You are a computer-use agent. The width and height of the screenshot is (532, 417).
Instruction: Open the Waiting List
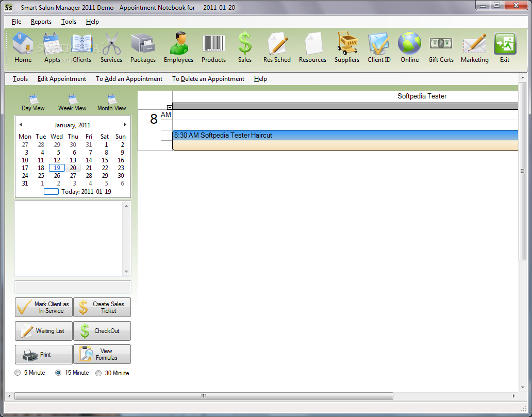(x=44, y=331)
